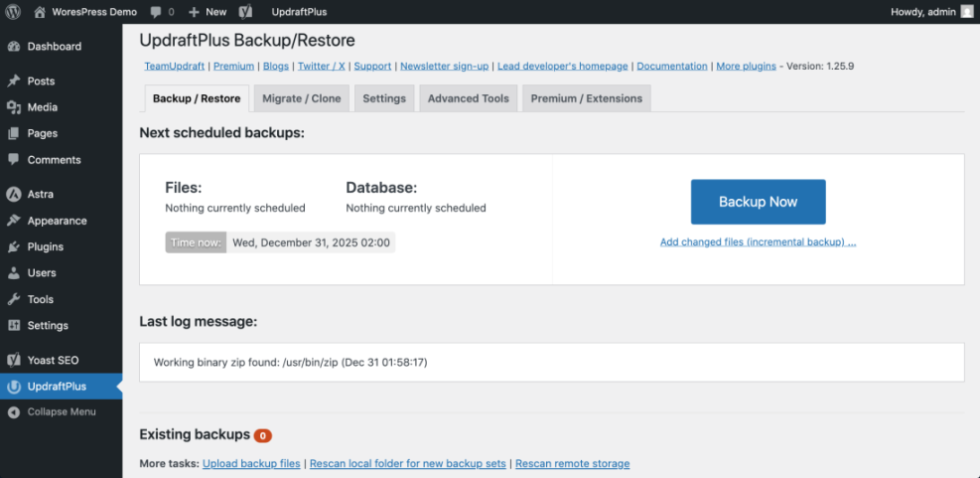Switch to the Backup / Restore tab
This screenshot has height=478, width=980.
tap(197, 98)
